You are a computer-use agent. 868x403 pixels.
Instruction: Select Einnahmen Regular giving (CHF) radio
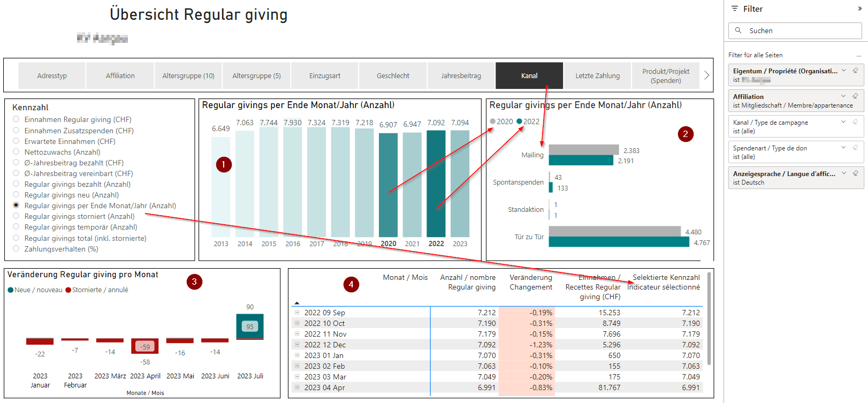(x=16, y=119)
